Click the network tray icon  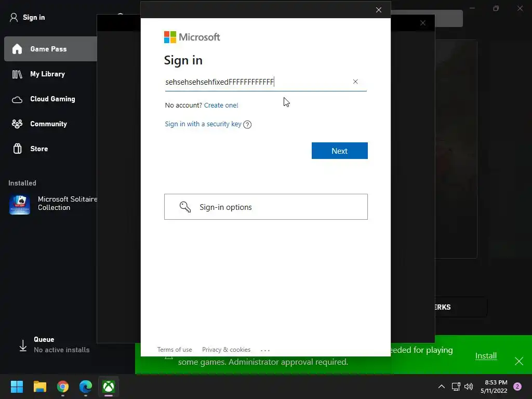click(x=456, y=387)
